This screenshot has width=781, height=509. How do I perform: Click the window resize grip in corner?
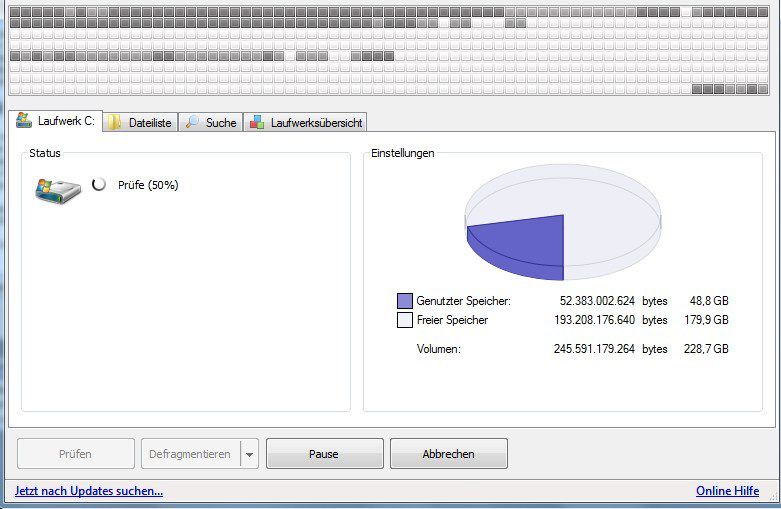coord(774,496)
